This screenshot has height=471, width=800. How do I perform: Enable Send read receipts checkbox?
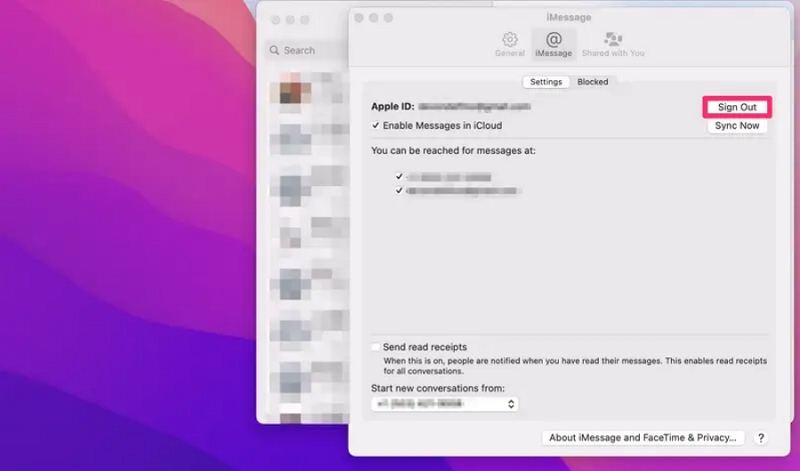pos(376,347)
